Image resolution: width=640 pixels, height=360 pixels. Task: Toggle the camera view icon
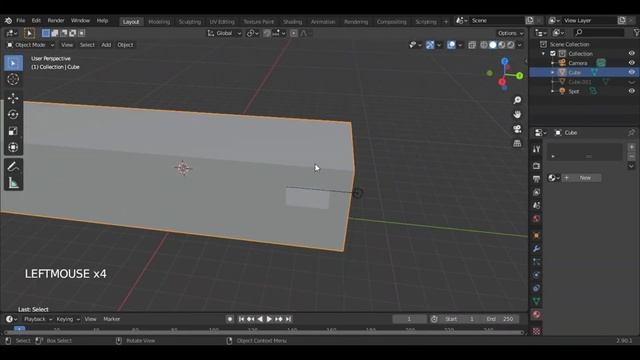[517, 129]
